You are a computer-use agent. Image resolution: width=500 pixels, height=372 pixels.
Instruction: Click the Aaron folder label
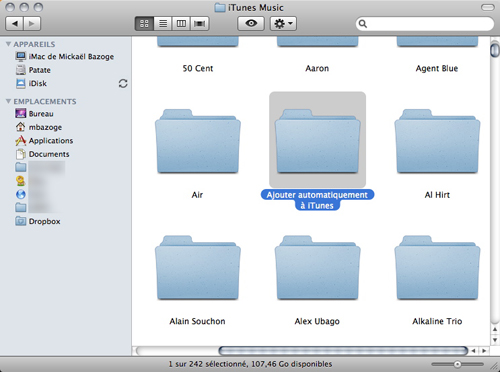[317, 68]
